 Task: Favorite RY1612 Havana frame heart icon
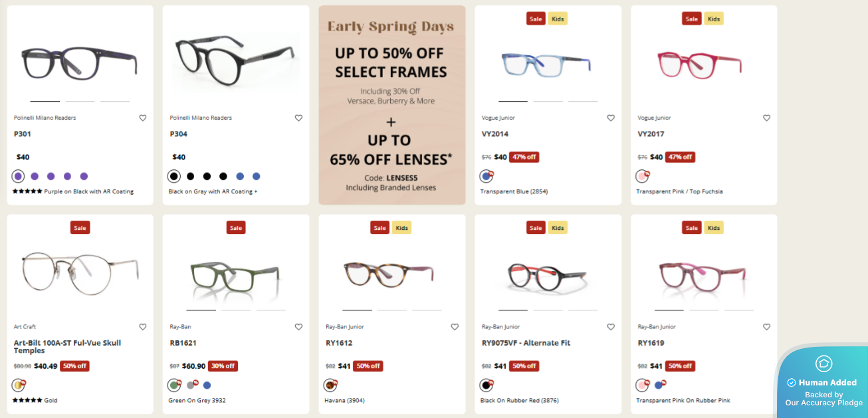tap(455, 327)
